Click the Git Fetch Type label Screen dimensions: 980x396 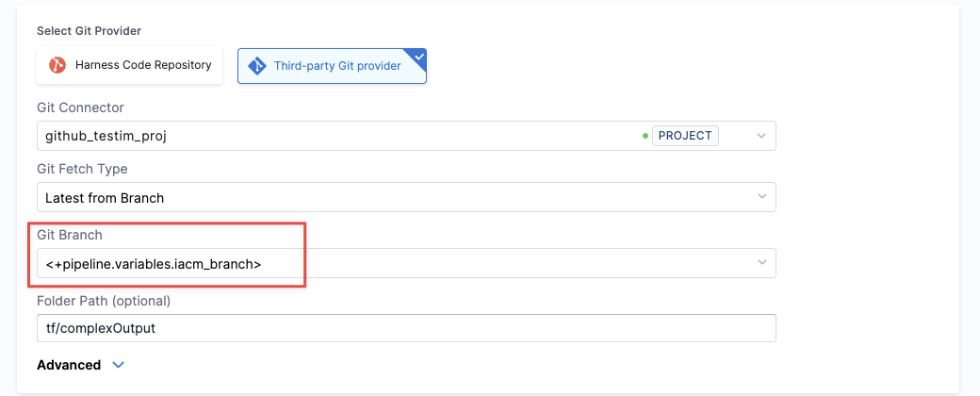tap(82, 169)
